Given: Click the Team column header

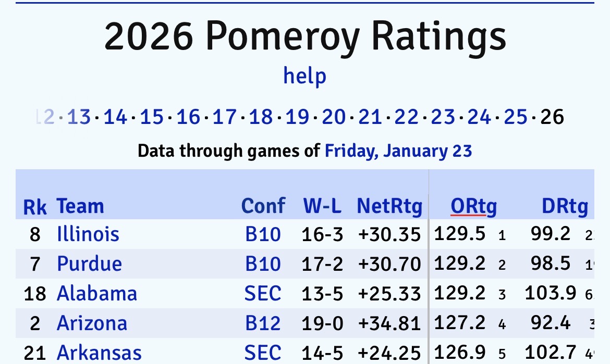Looking at the screenshot, I should point(80,206).
